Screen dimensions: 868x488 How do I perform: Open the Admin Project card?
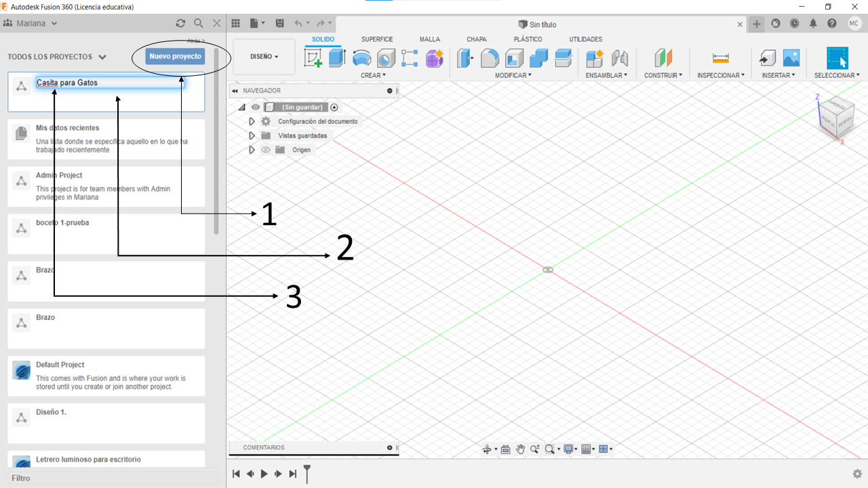tap(106, 187)
